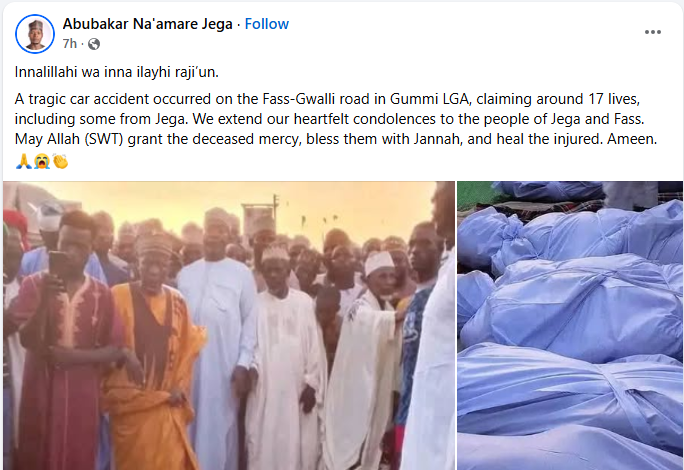
Task: Click the text 'claiming around 17 lives'
Action: pos(558,99)
